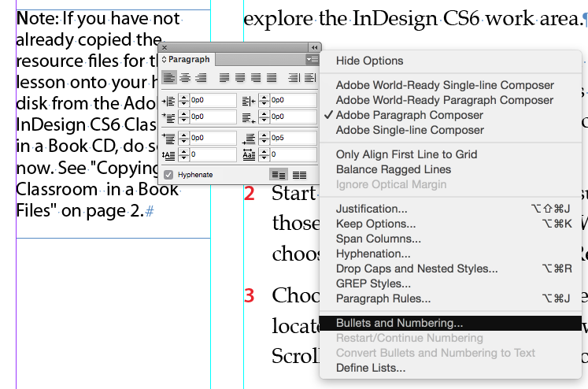Apply Justify all lines alignment
588x389 pixels.
(x=272, y=78)
